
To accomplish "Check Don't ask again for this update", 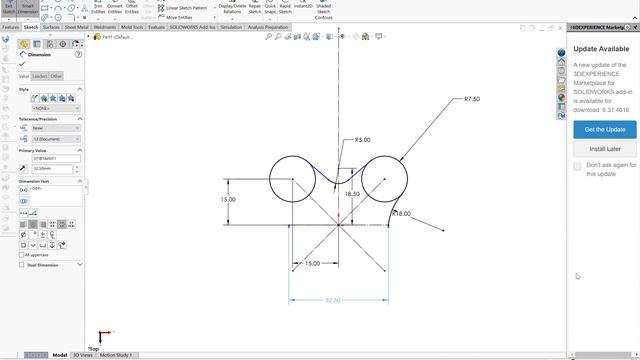I will pos(577,166).
